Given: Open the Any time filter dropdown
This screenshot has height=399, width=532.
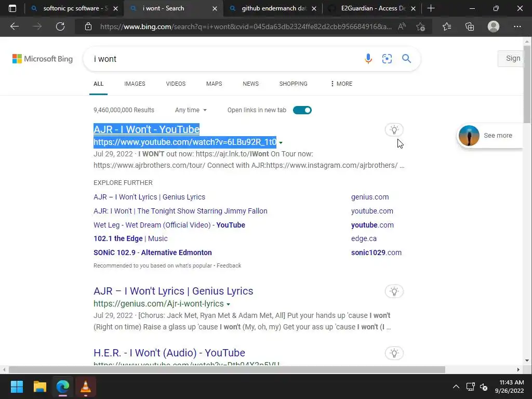Looking at the screenshot, I should [191, 110].
